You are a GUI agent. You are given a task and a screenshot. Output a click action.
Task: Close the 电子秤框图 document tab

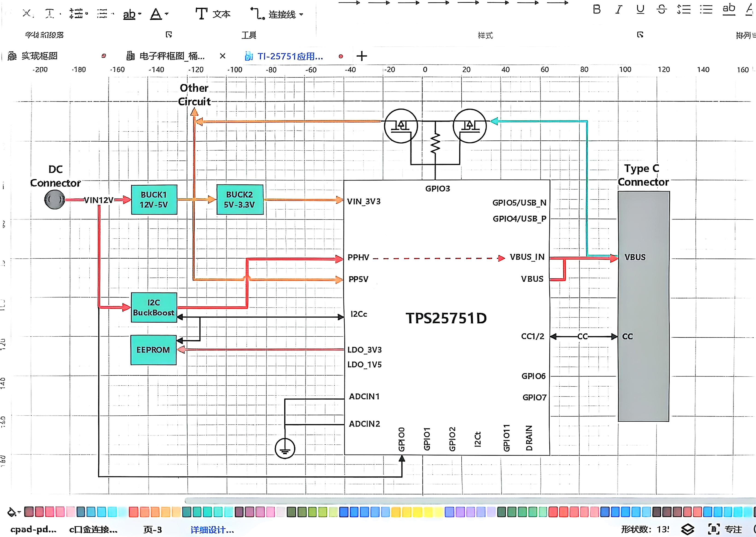pos(223,56)
